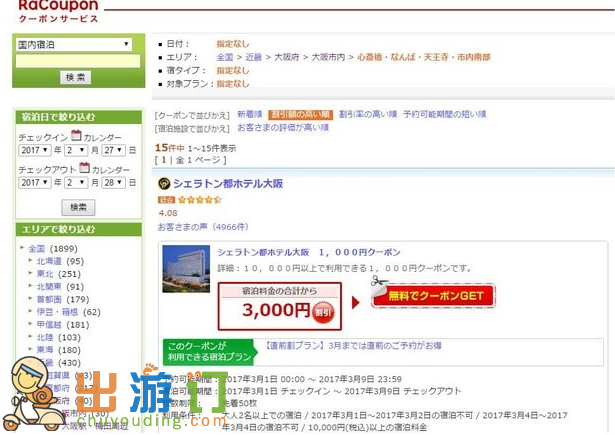Image resolution: width=615 pixels, height=435 pixels.
Task: Click the star rating icons
Action: pos(200,200)
